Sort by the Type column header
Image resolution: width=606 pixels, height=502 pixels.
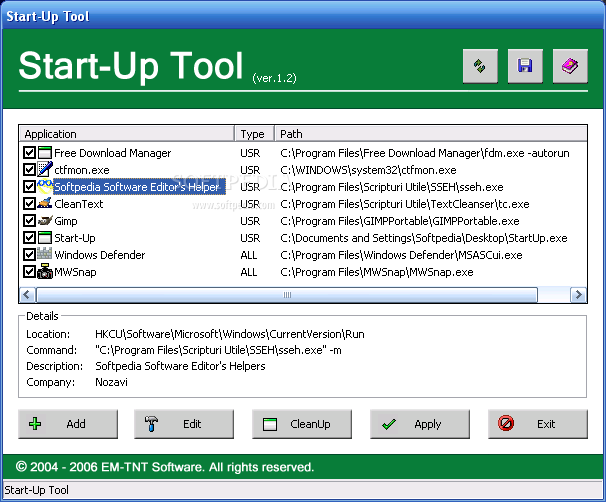pyautogui.click(x=254, y=134)
